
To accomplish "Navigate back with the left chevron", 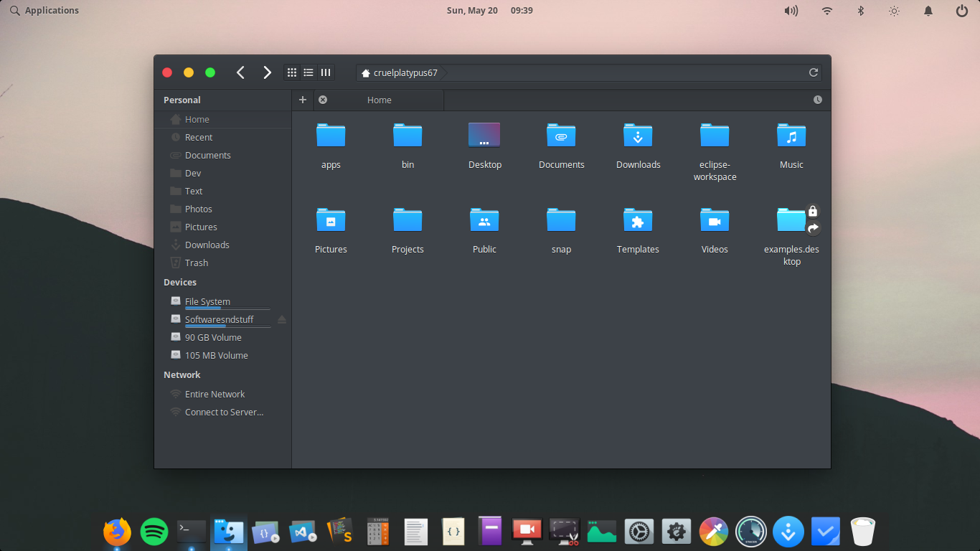I will point(241,72).
